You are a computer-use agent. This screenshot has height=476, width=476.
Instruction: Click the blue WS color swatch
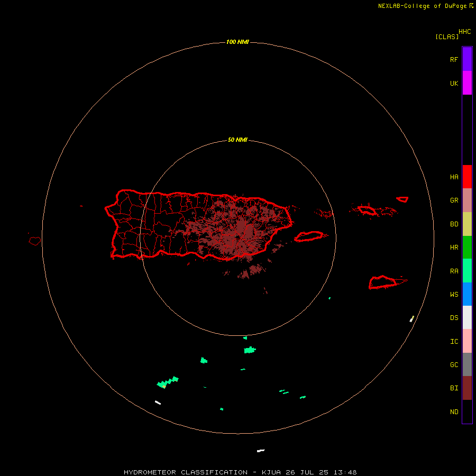pyautogui.click(x=467, y=294)
